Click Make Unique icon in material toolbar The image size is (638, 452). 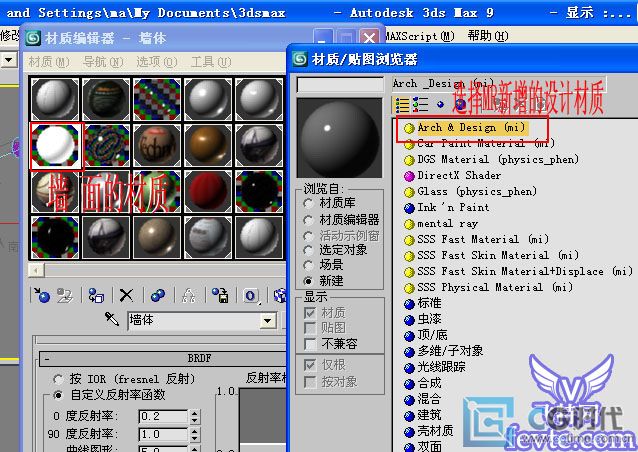click(188, 295)
